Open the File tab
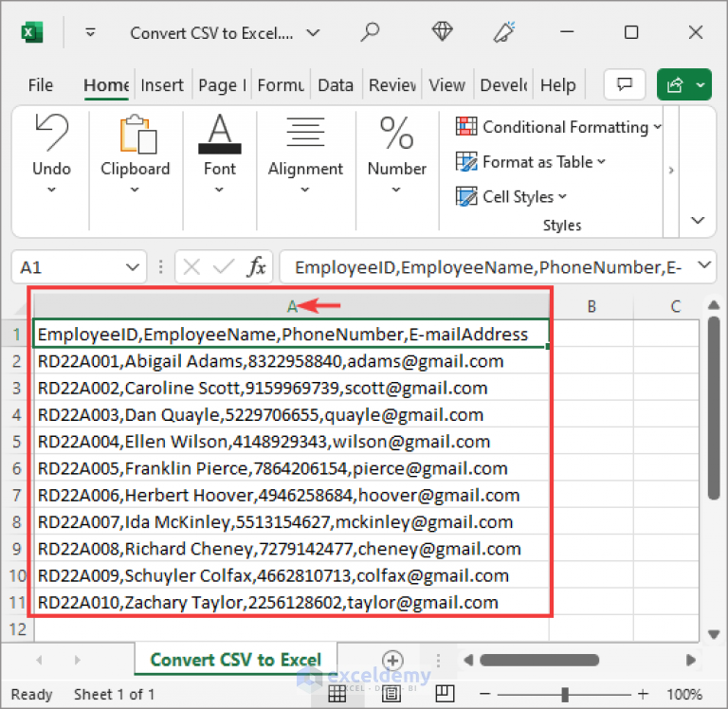This screenshot has height=709, width=728. [41, 85]
